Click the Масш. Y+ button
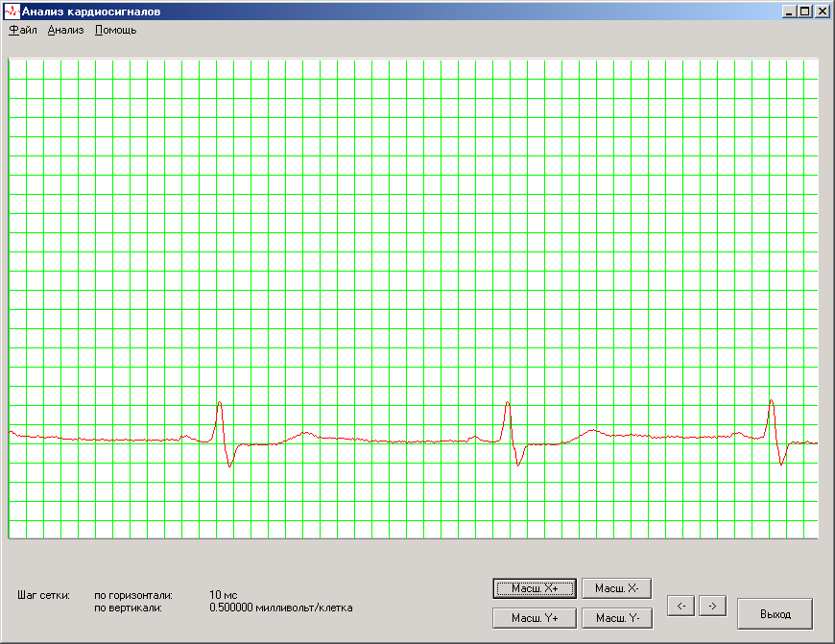The height and width of the screenshot is (644, 835). [535, 618]
